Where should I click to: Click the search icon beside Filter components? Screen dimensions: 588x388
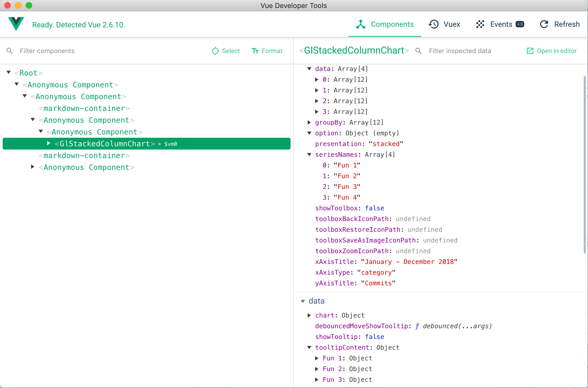(10, 51)
